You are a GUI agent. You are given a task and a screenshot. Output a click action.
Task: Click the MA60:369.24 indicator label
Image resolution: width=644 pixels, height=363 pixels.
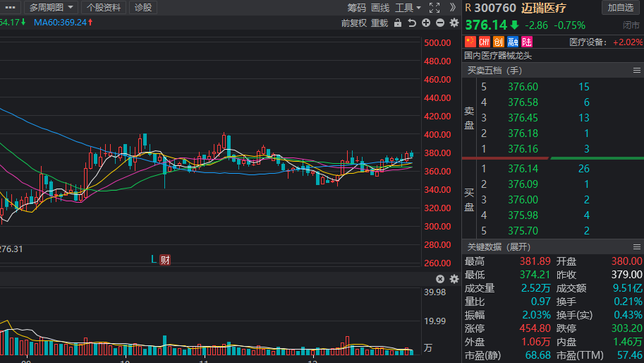click(63, 23)
